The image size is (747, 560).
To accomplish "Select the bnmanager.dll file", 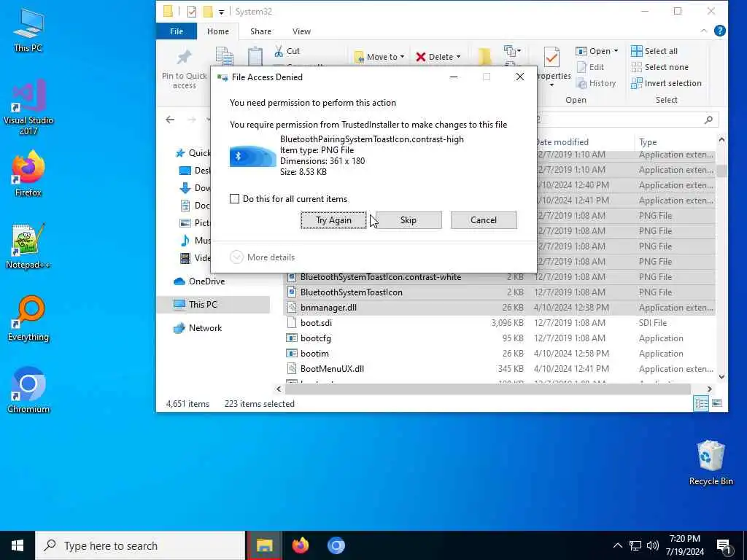I will (x=500, y=308).
